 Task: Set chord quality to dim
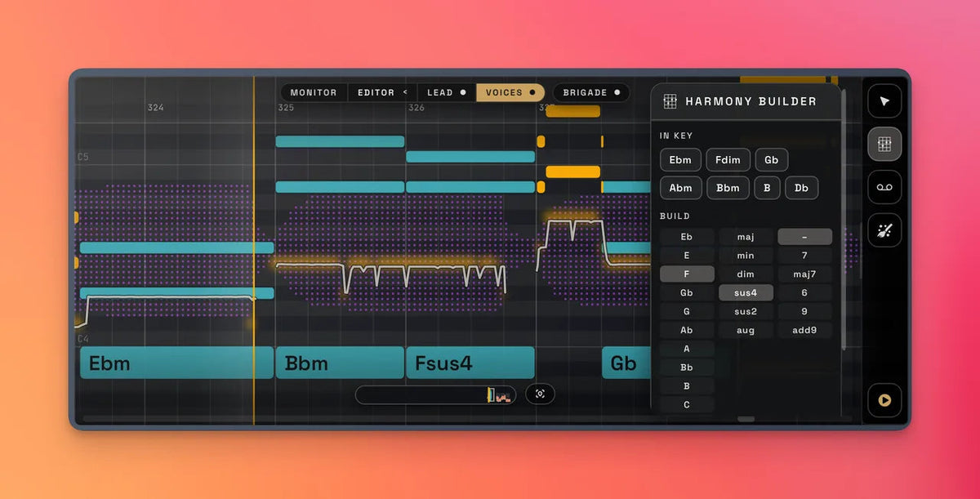[746, 274]
